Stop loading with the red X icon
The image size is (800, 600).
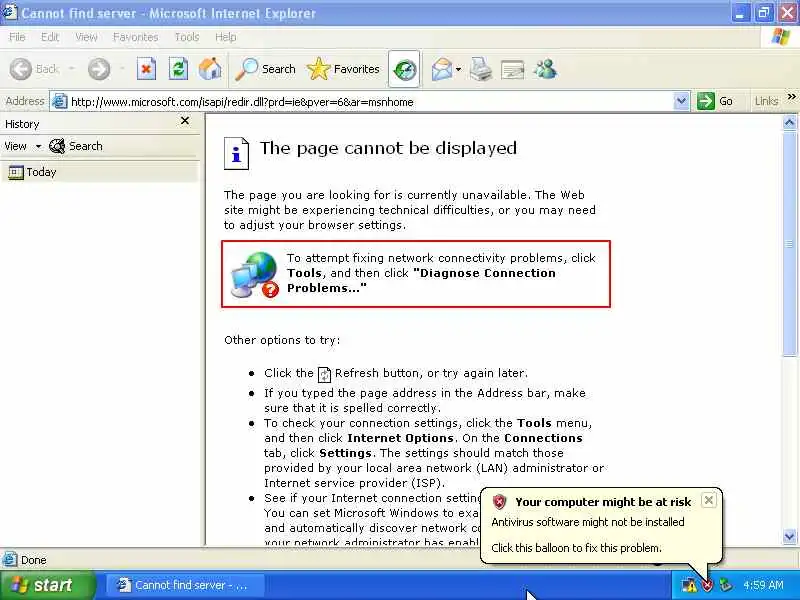coord(146,69)
